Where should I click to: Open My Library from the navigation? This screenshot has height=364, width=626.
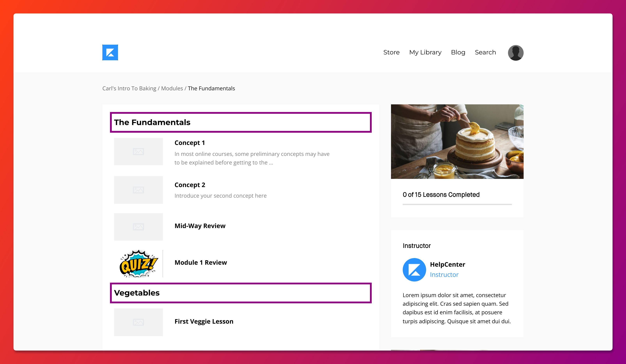(425, 52)
